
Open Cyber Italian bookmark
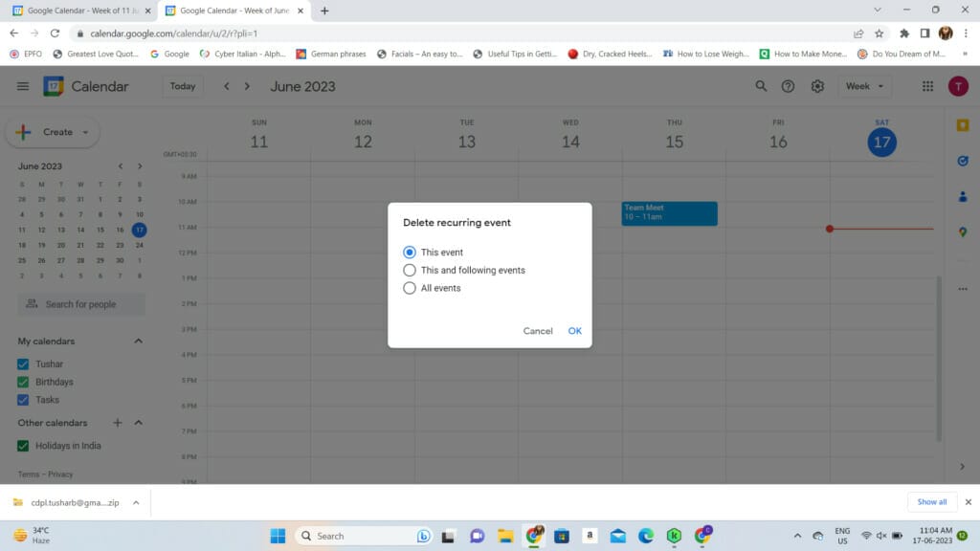click(x=242, y=54)
